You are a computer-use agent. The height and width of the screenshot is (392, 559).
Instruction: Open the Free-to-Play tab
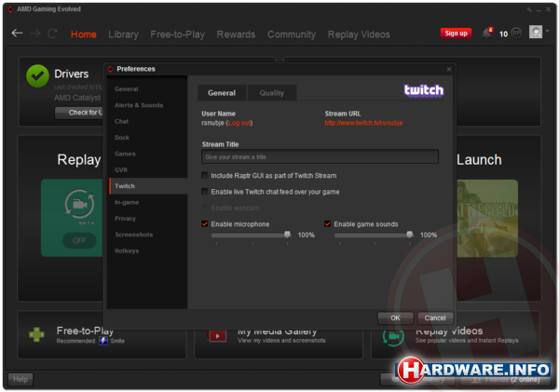tap(178, 34)
